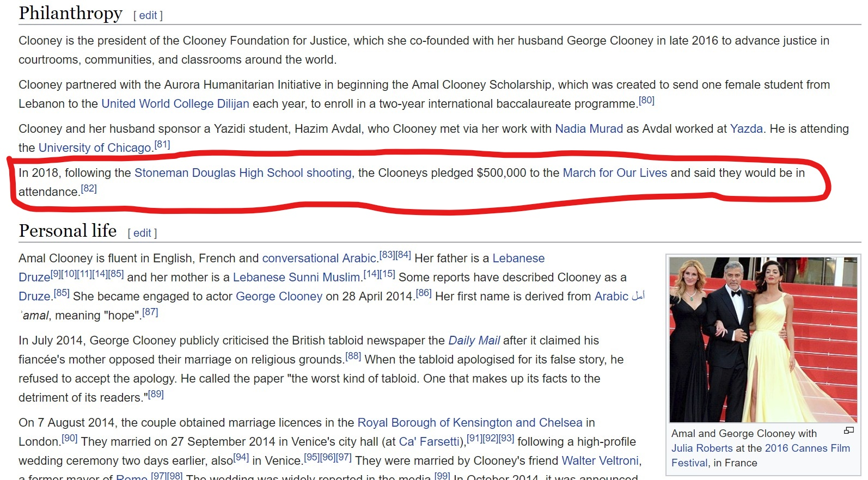Click the "Personal life" section heading
This screenshot has width=868, height=480.
68,231
